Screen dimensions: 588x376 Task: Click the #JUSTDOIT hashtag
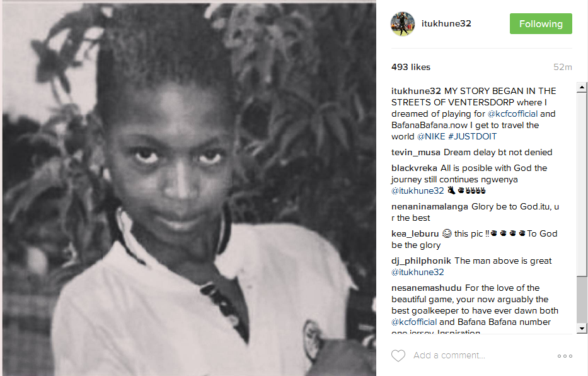click(473, 136)
